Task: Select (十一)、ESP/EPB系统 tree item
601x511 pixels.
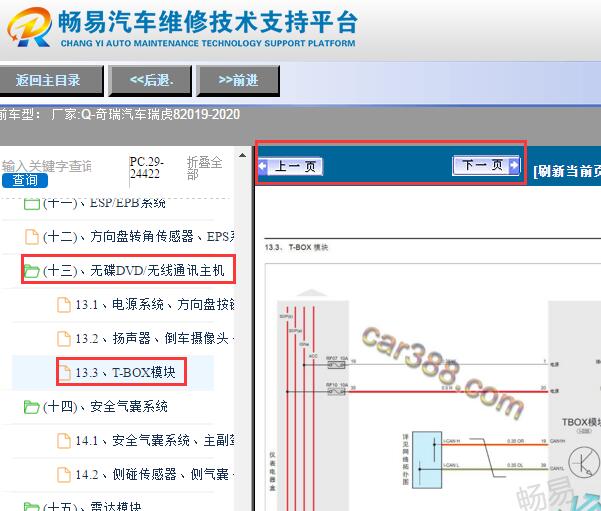Action: [104, 203]
